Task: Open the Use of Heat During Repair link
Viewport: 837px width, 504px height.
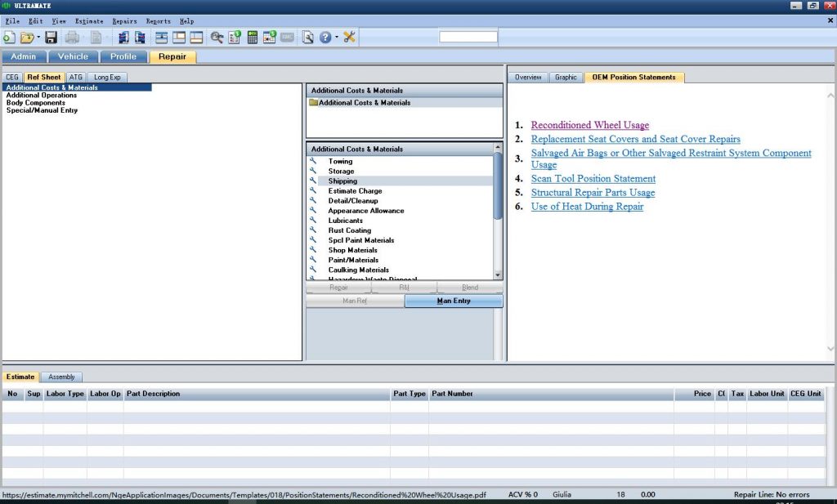Action: point(587,207)
